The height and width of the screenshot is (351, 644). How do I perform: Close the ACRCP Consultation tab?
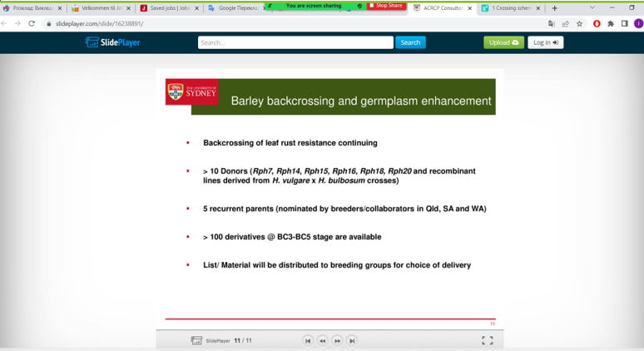pos(470,8)
